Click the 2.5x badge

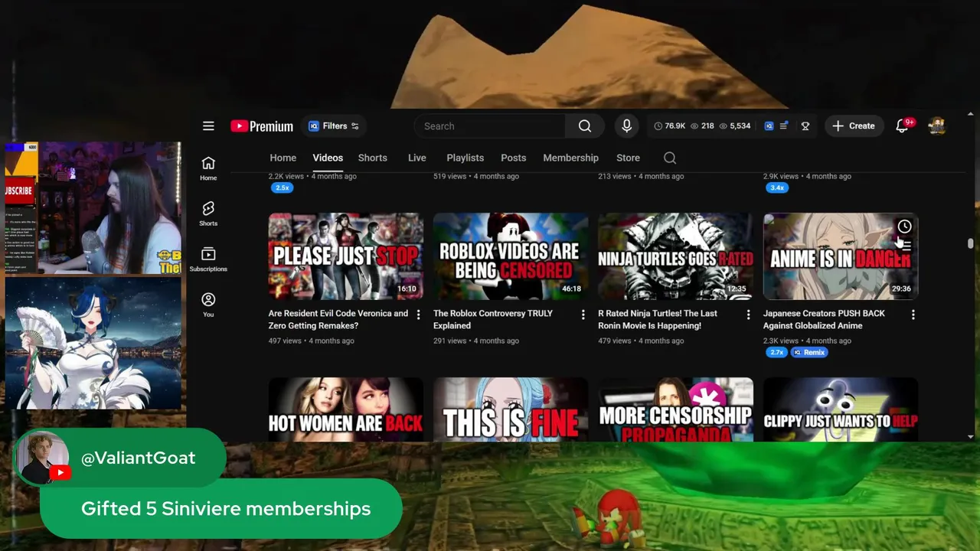click(283, 187)
